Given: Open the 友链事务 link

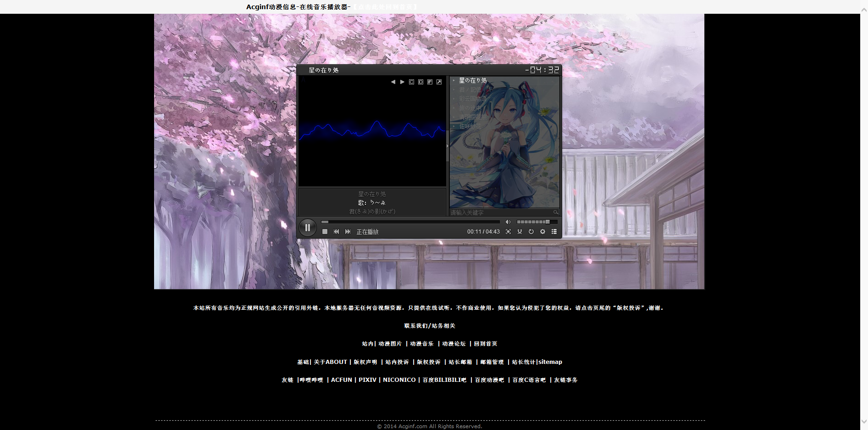Looking at the screenshot, I should [x=566, y=380].
